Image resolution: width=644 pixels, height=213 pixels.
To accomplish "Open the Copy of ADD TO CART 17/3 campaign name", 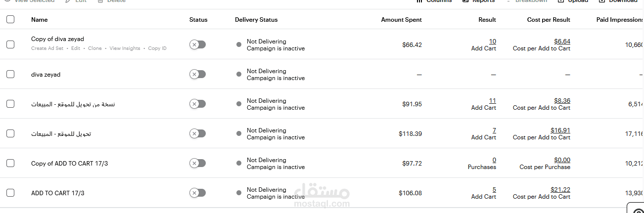I will click(x=69, y=164).
